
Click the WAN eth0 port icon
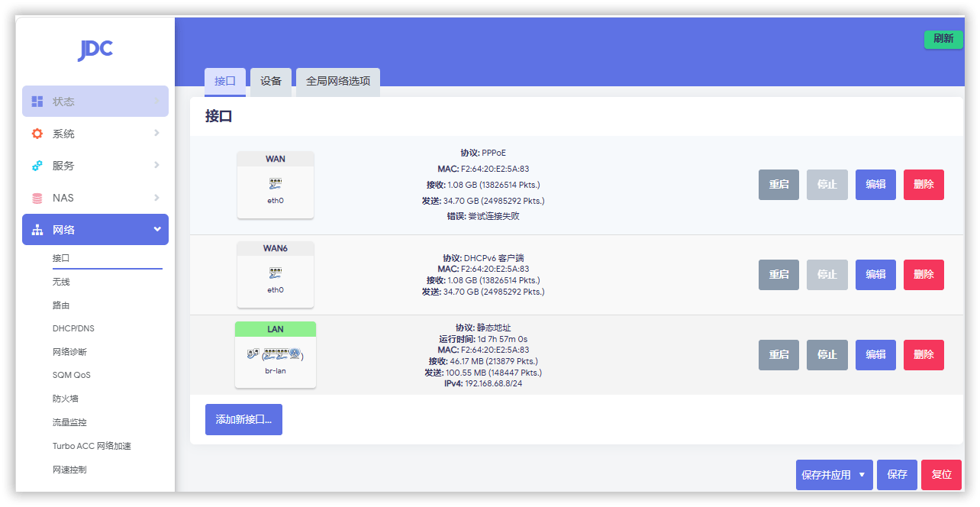(276, 184)
